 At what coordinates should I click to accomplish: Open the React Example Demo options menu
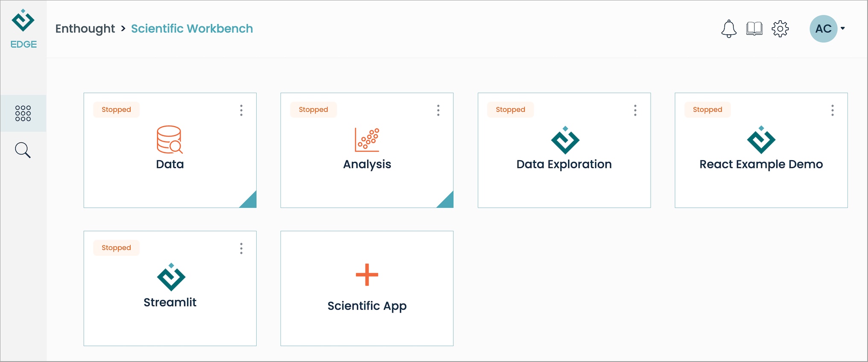click(833, 110)
